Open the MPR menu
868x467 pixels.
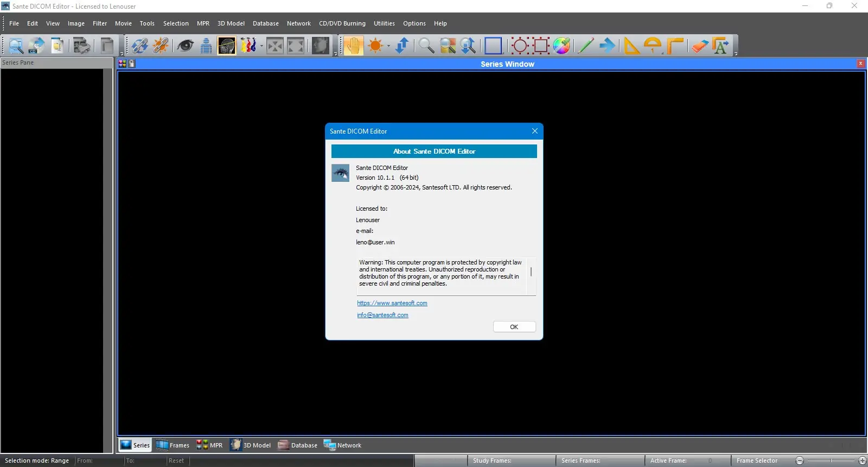coord(203,23)
